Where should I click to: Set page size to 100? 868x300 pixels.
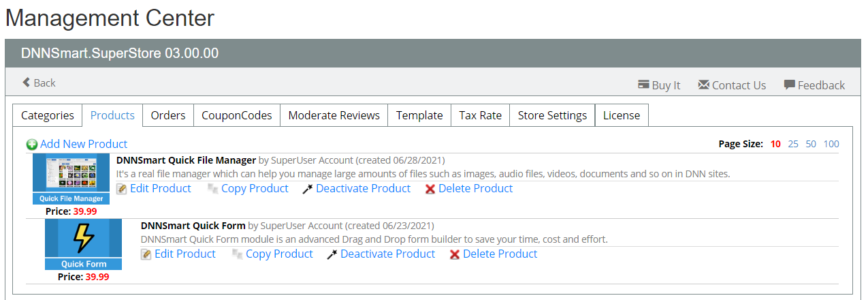point(831,144)
